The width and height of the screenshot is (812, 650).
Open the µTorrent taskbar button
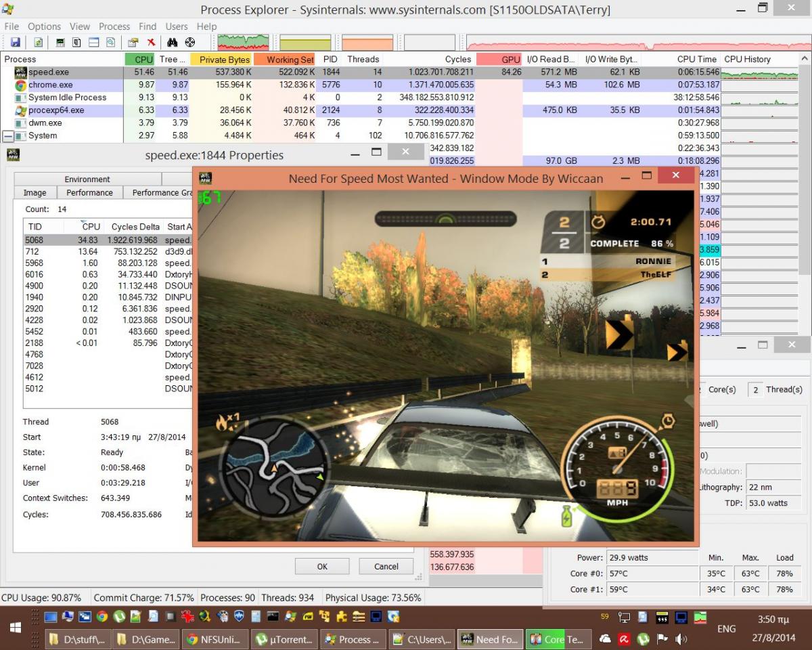pos(283,639)
